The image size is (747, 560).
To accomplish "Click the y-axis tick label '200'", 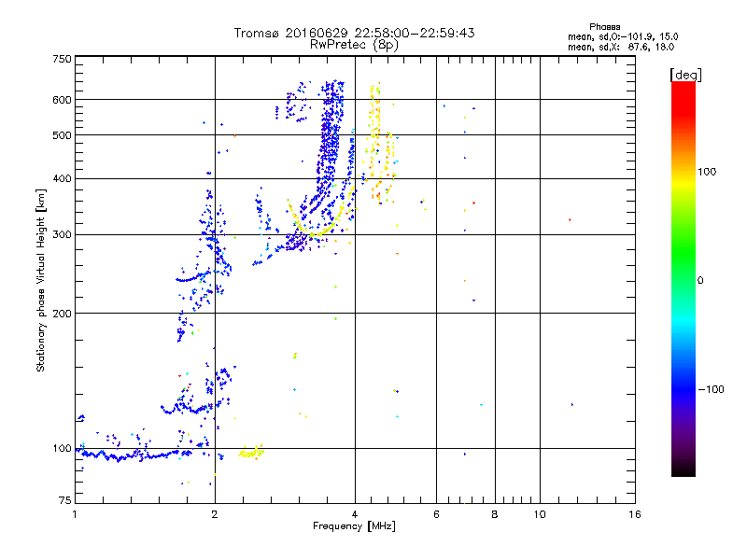I will point(62,314).
